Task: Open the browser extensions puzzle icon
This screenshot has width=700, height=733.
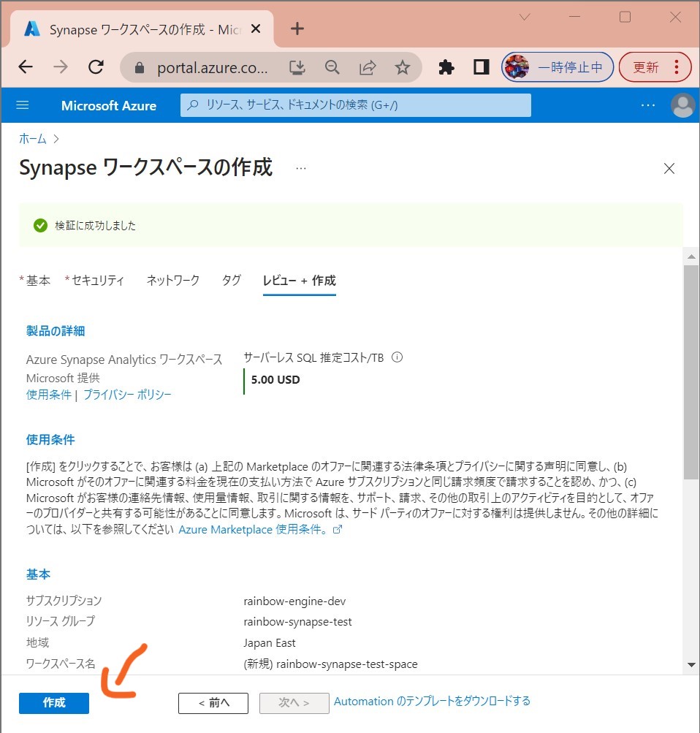Action: coord(446,68)
